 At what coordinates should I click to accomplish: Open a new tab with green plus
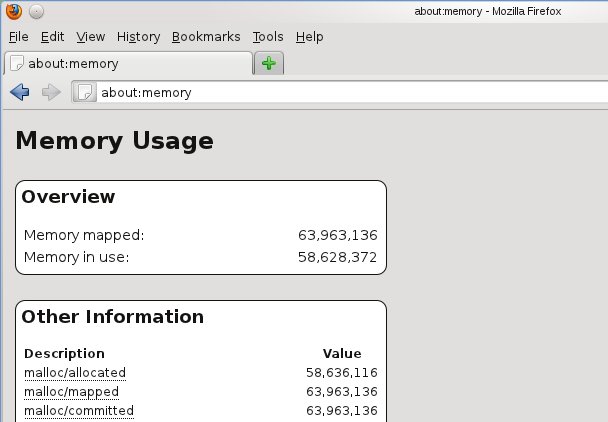coord(269,63)
